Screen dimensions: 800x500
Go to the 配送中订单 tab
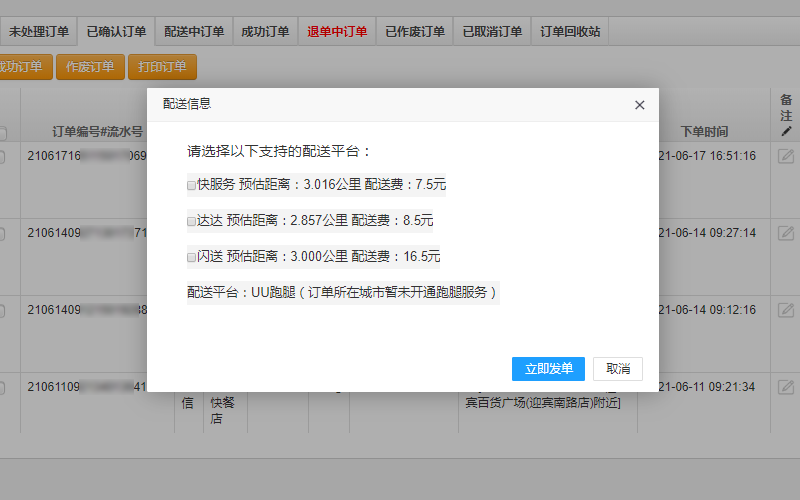coord(194,32)
